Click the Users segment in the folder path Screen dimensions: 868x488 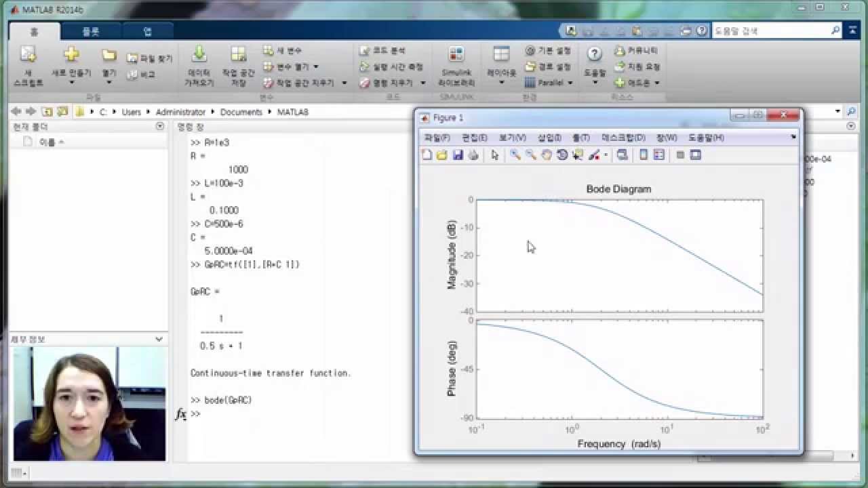coord(132,112)
